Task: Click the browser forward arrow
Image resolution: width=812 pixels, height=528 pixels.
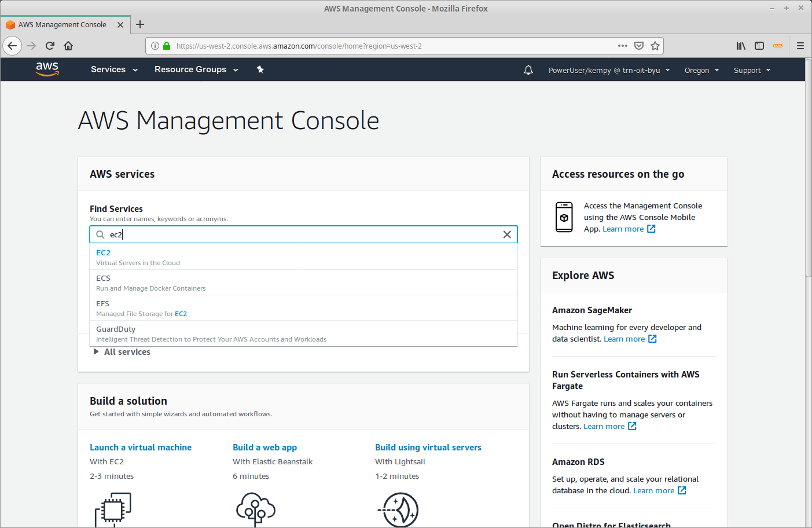Action: pos(31,46)
